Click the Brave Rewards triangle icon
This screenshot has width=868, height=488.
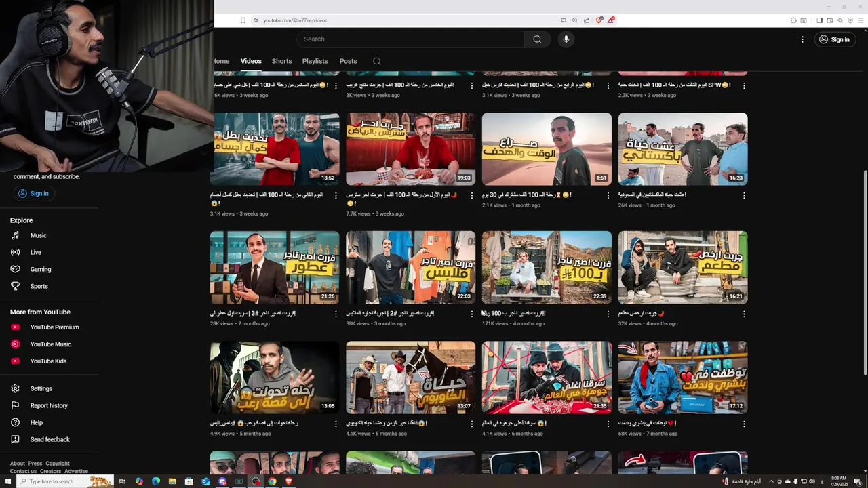610,20
